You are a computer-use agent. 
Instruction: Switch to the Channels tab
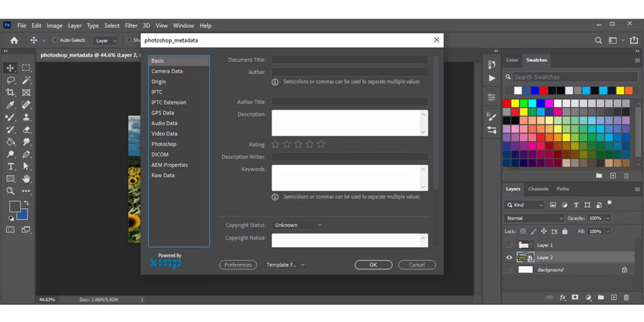click(x=538, y=189)
